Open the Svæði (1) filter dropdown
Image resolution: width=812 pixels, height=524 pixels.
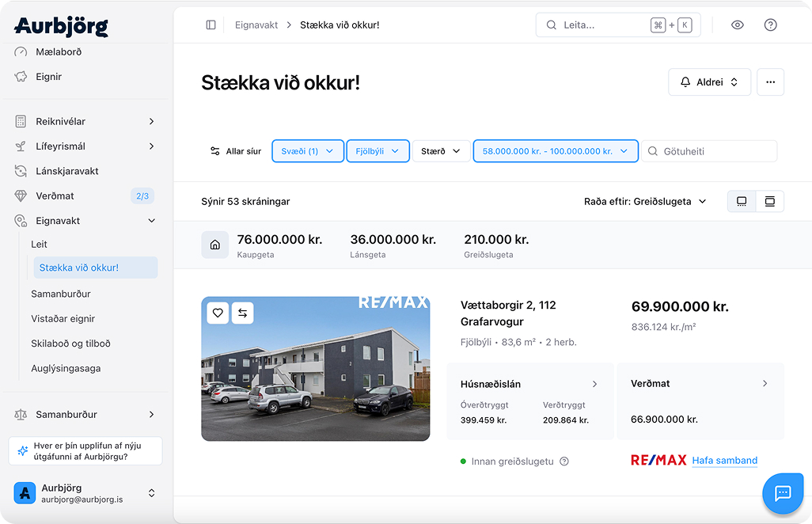click(x=308, y=151)
